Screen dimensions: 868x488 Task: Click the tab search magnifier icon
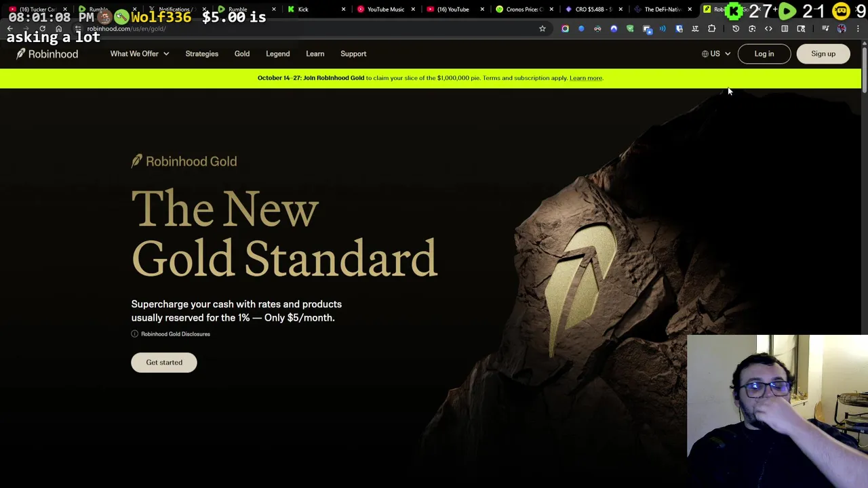point(801,28)
